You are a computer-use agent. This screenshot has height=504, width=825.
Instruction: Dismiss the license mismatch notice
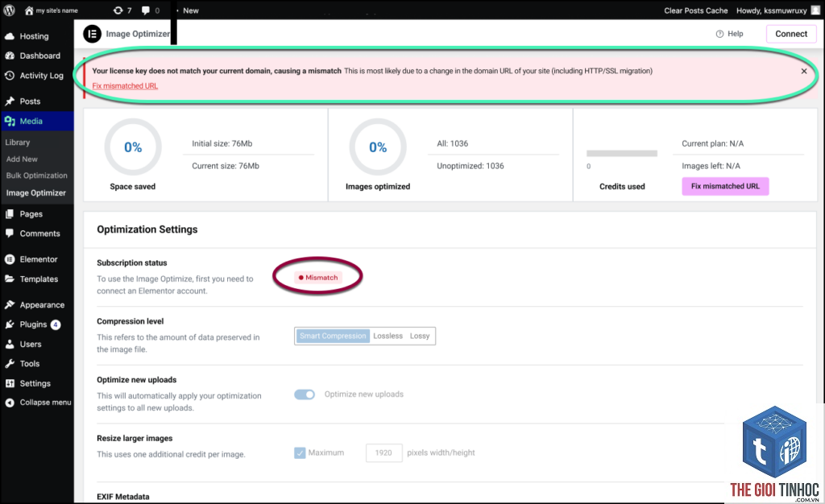click(804, 71)
